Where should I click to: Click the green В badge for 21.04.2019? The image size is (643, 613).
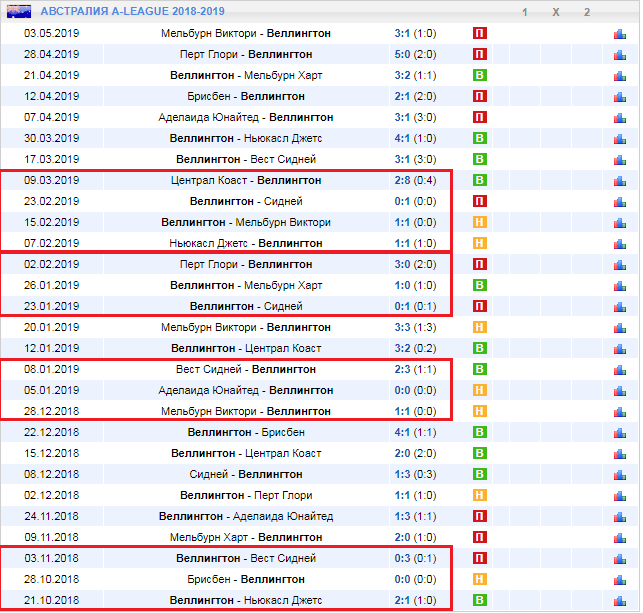(x=480, y=75)
